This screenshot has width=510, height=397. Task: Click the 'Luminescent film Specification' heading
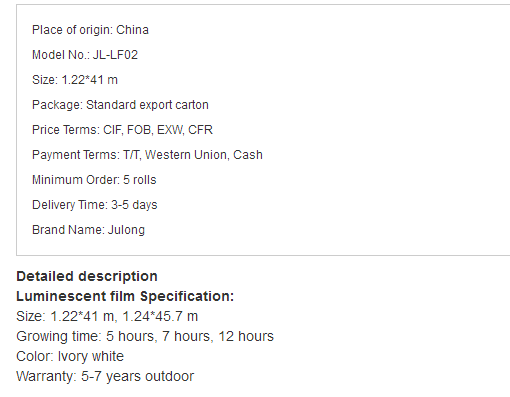click(x=125, y=296)
